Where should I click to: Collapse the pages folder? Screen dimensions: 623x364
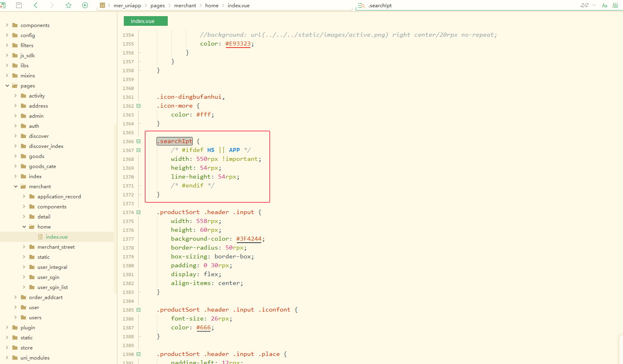(x=7, y=85)
